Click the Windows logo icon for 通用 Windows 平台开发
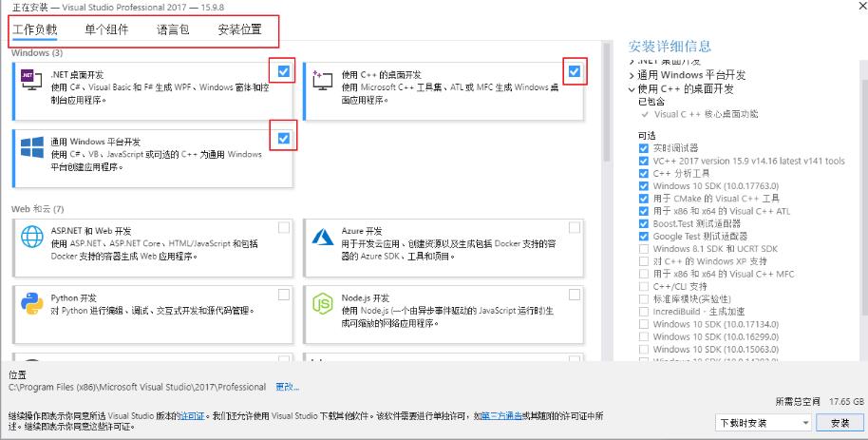The width and height of the screenshot is (868, 440). coord(32,148)
